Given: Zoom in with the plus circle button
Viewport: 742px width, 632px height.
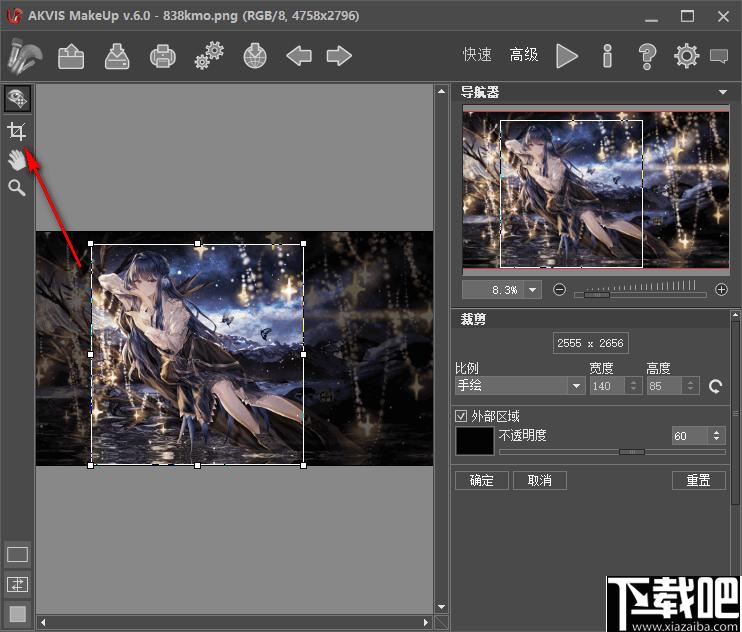Looking at the screenshot, I should [x=721, y=290].
